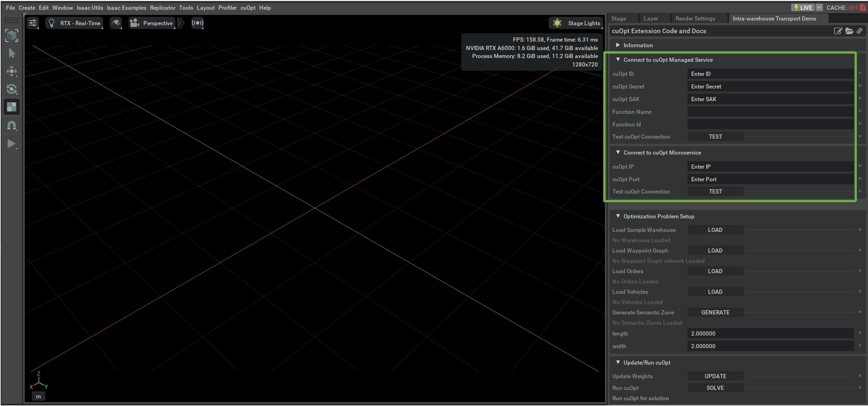Click the cuOpt IP input field
This screenshot has width=868, height=406.
tap(770, 167)
